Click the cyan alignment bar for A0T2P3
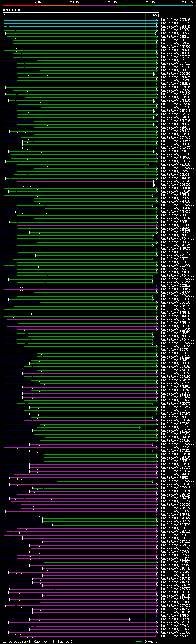This screenshot has height=644, width=196. point(81,23)
